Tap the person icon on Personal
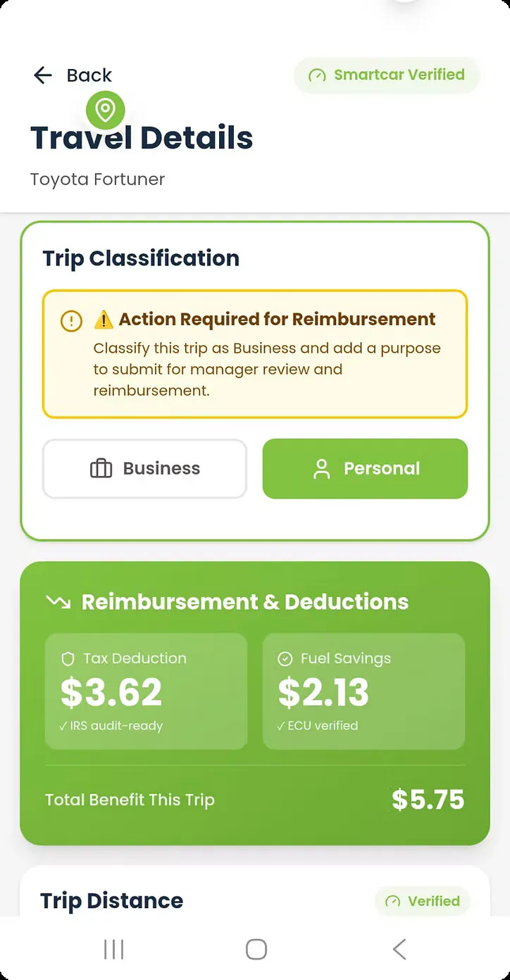Image resolution: width=510 pixels, height=980 pixels. [321, 469]
